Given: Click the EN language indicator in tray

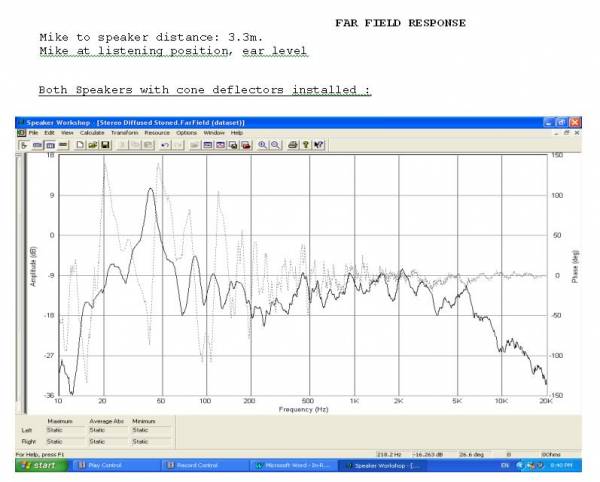Looking at the screenshot, I should click(505, 466).
